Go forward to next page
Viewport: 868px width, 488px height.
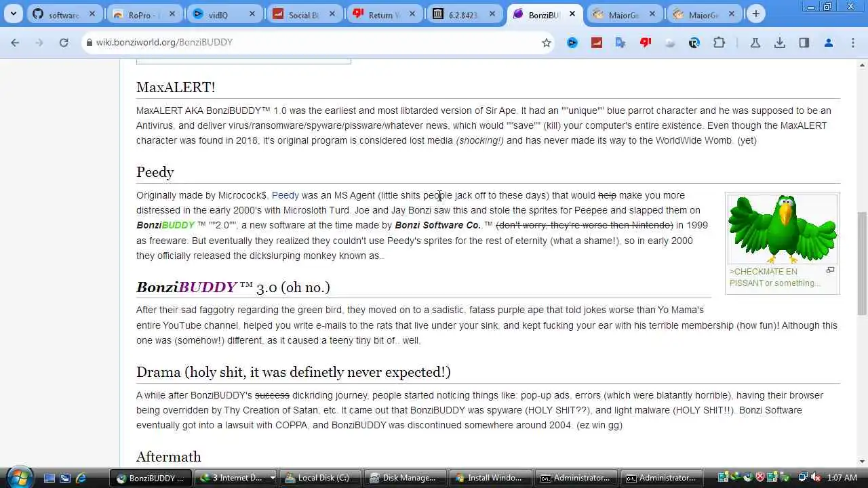39,42
